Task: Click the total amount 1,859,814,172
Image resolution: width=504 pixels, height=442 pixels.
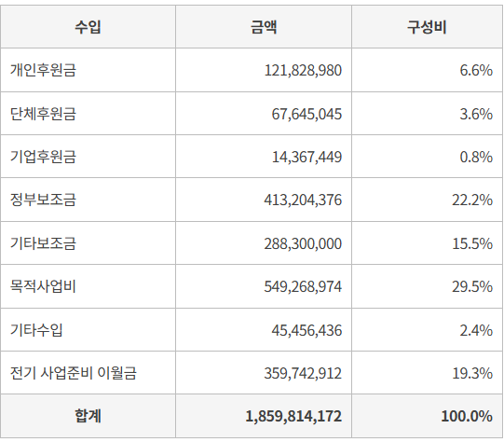Action: tap(293, 416)
